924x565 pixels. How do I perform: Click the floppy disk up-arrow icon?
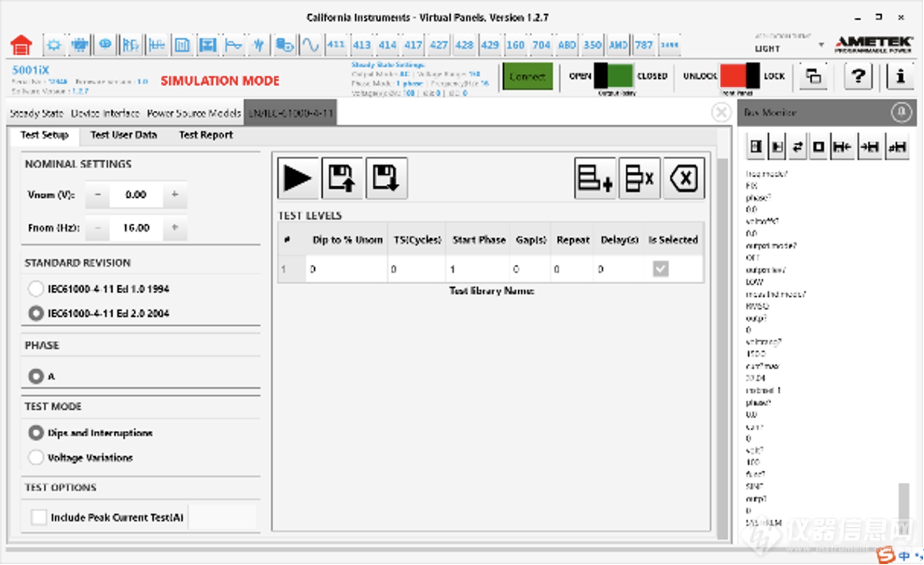(x=342, y=178)
